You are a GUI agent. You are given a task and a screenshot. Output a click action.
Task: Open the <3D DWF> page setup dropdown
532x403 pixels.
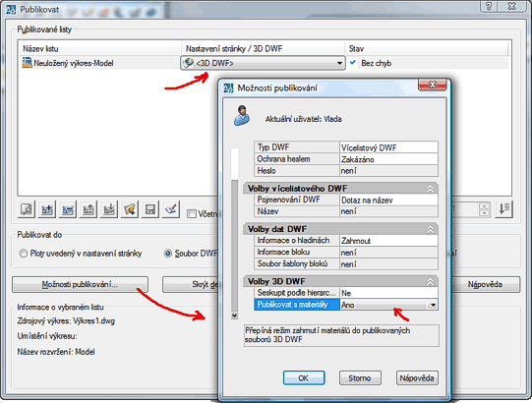tap(263, 63)
